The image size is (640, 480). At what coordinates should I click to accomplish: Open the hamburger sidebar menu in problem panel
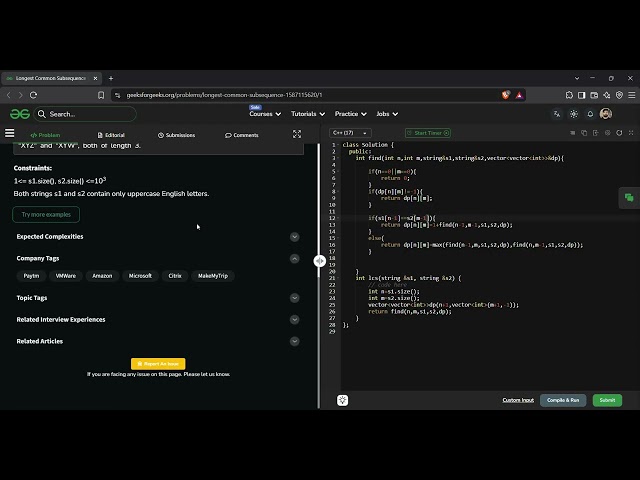9,133
